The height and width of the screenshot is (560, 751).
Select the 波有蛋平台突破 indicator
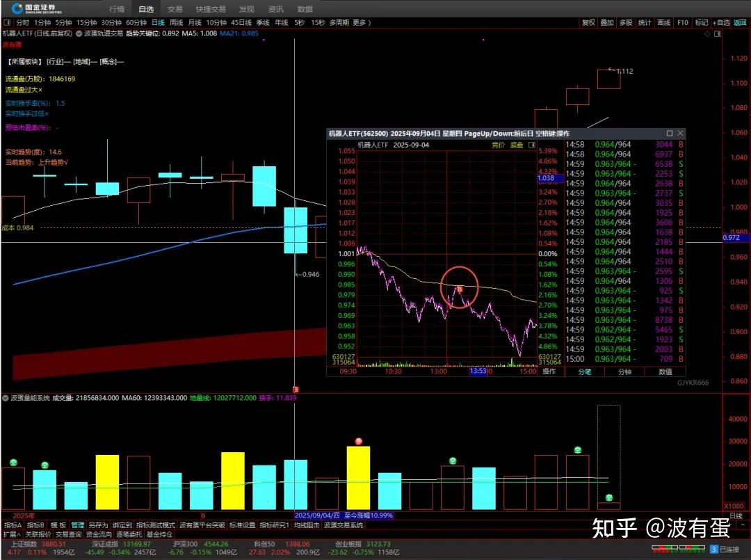(x=202, y=525)
